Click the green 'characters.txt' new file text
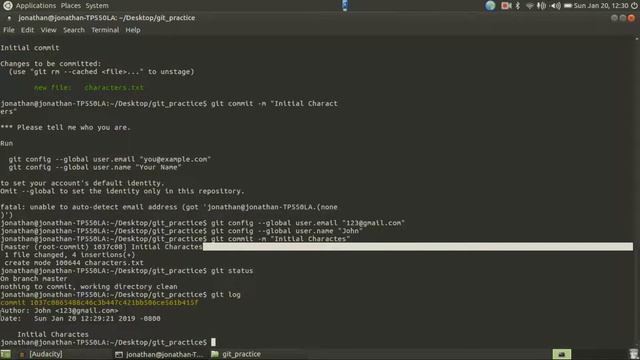The height and width of the screenshot is (360, 640). (114, 87)
